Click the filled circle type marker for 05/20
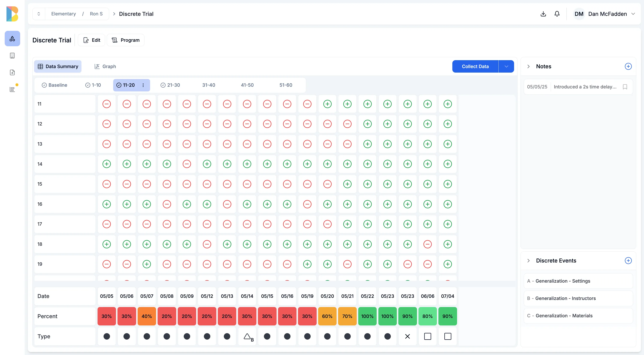Image resolution: width=644 pixels, height=355 pixels. (327, 337)
